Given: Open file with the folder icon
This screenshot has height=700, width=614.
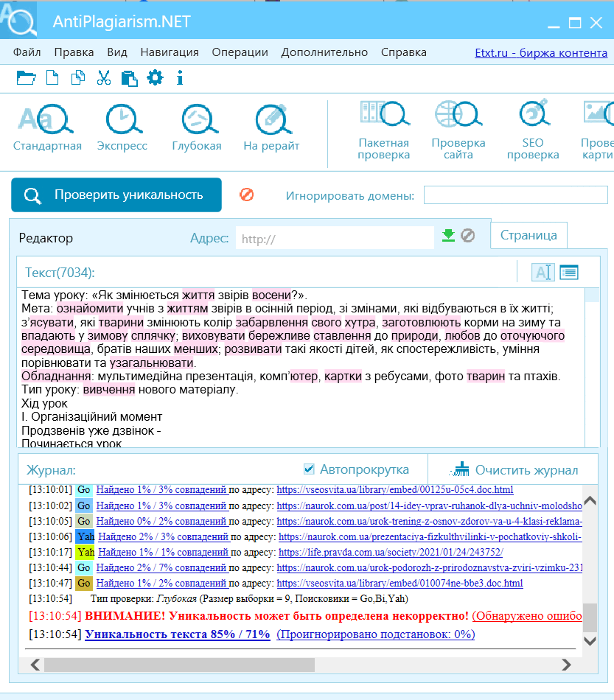Looking at the screenshot, I should click(x=26, y=78).
